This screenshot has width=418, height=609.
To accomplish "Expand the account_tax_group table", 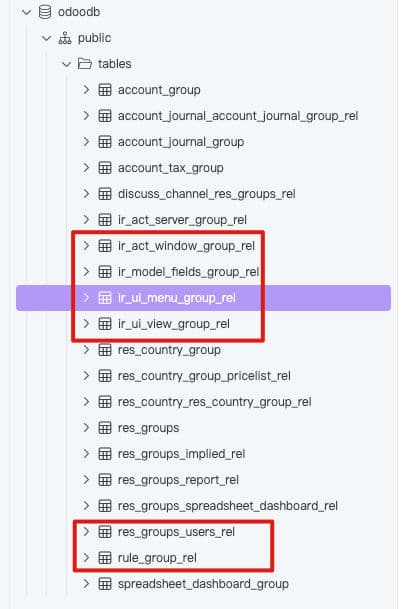I will coord(86,168).
